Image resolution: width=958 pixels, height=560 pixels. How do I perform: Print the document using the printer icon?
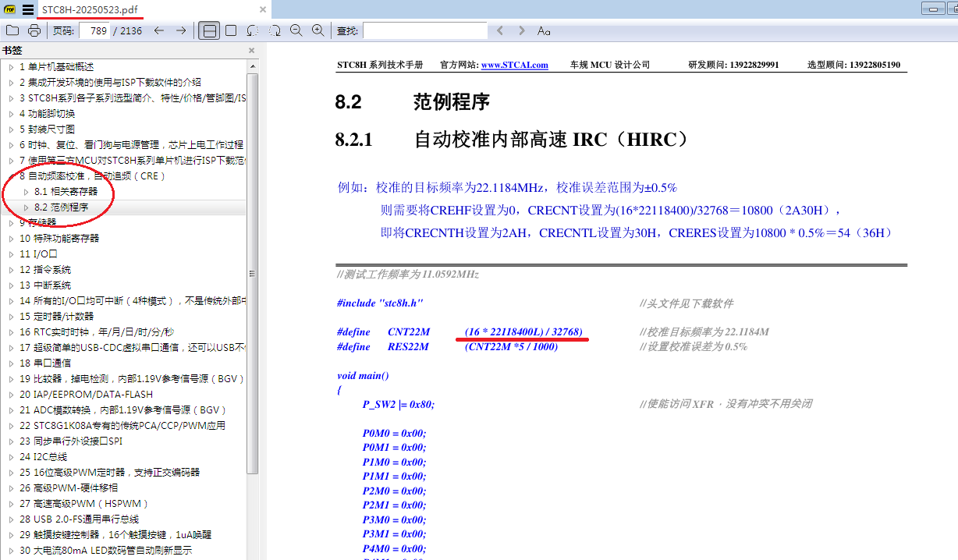[x=34, y=30]
